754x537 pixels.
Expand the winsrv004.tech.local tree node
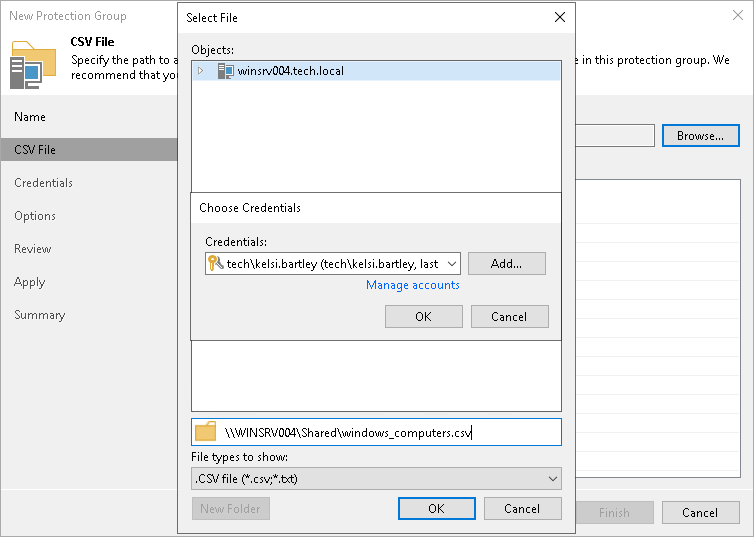201,71
